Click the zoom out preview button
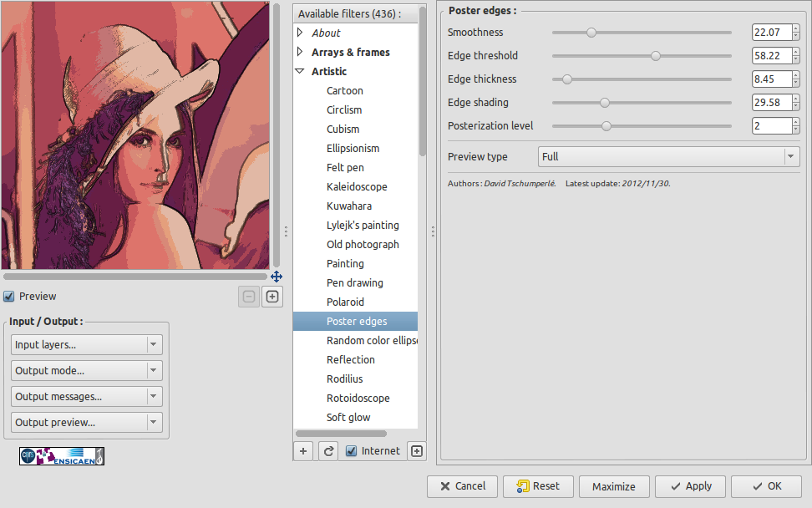 tap(248, 297)
